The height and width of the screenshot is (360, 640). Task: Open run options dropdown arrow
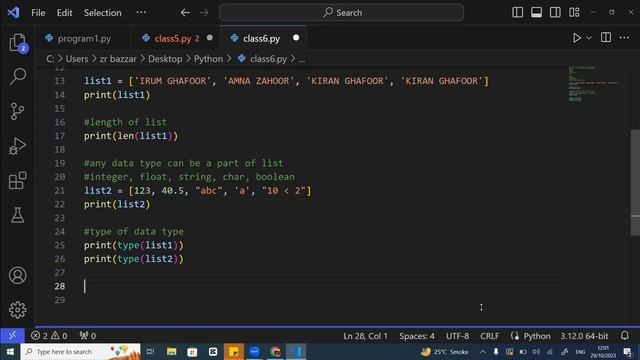pos(589,38)
